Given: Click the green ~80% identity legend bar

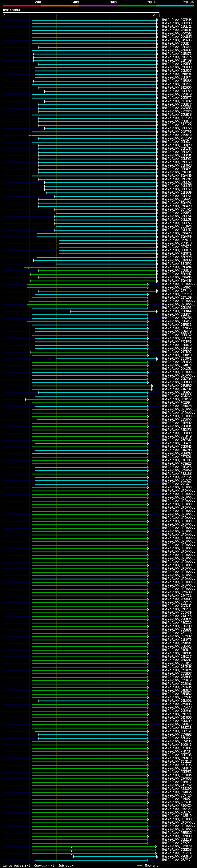Looking at the screenshot, I should [137, 6].
